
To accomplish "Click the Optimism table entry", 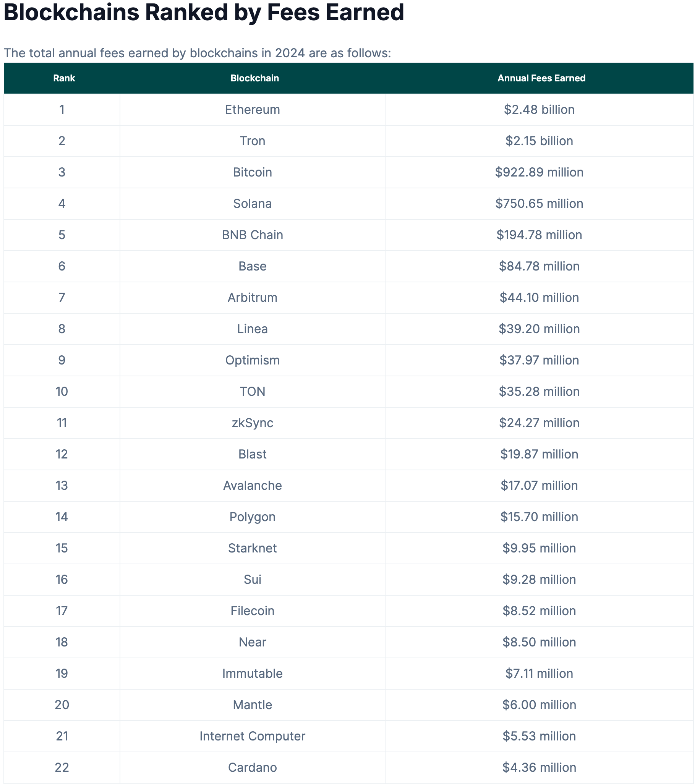I will click(252, 360).
